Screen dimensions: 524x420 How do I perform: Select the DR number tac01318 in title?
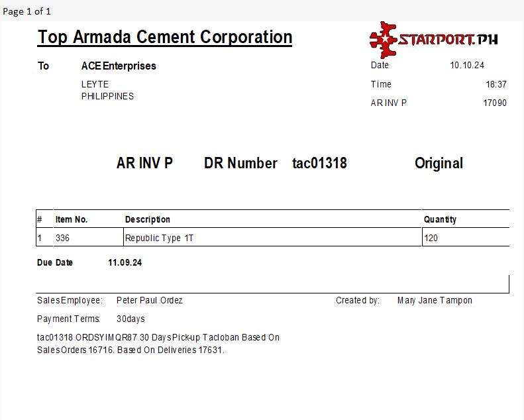tap(319, 163)
